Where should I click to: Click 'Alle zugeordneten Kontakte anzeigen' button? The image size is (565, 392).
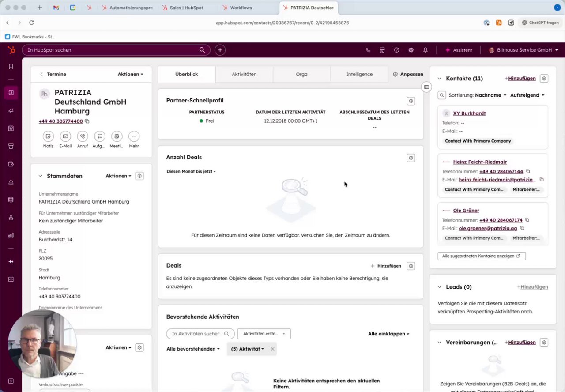coord(482,256)
